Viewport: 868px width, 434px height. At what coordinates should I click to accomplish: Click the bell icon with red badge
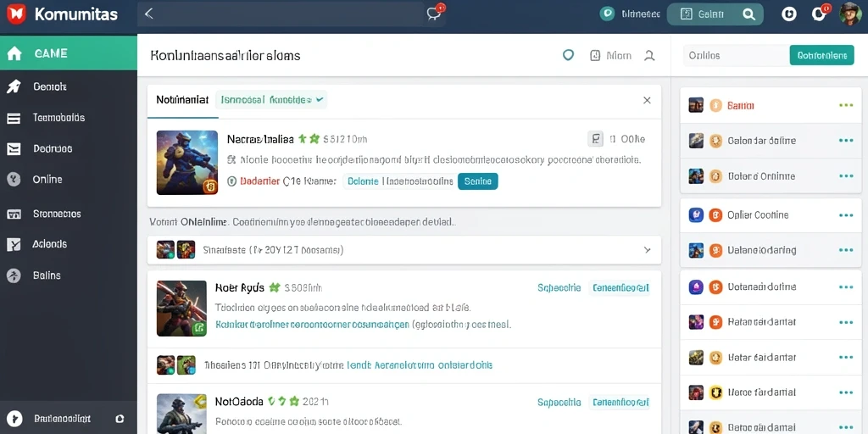(x=819, y=14)
